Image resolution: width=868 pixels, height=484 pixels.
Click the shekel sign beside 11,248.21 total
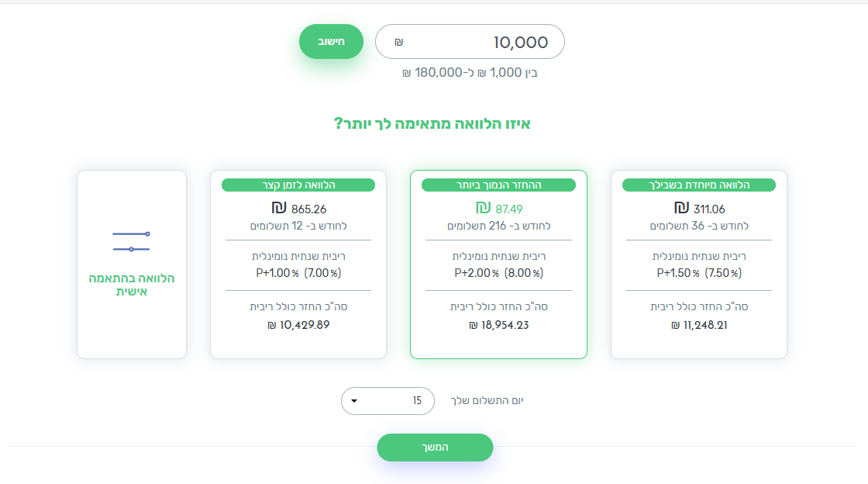pyautogui.click(x=675, y=326)
